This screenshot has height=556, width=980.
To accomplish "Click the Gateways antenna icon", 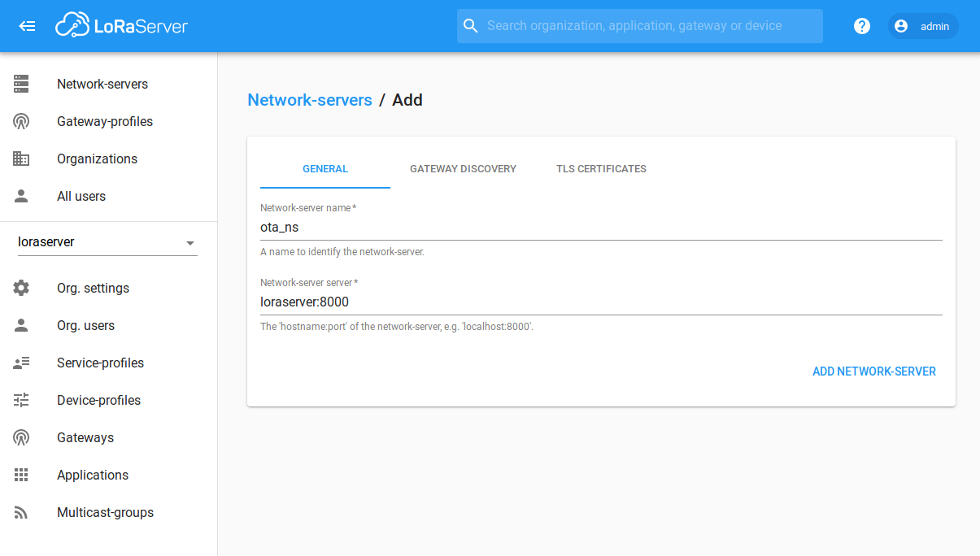I will (x=20, y=437).
